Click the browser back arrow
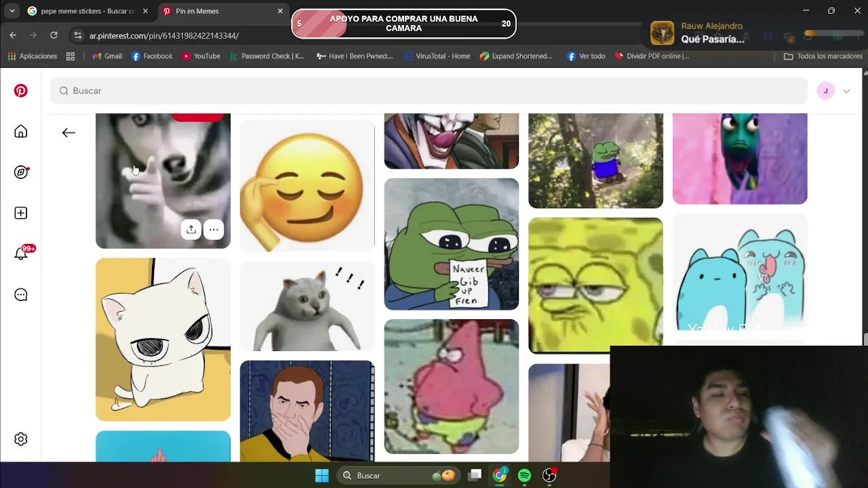The width and height of the screenshot is (868, 488). (x=13, y=35)
